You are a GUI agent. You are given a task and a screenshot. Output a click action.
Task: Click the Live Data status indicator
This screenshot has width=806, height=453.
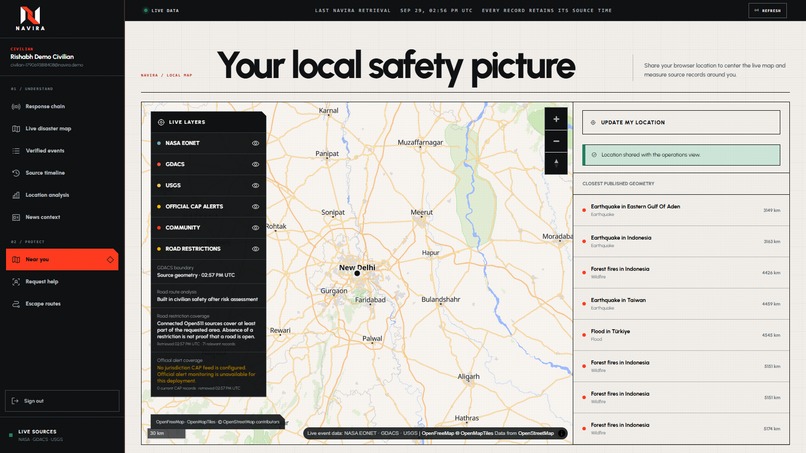[161, 10]
